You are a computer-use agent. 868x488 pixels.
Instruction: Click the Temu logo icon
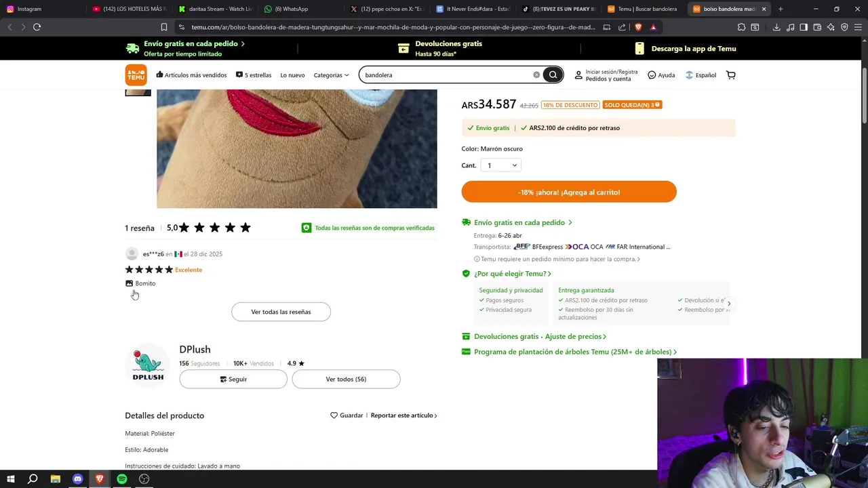[136, 75]
